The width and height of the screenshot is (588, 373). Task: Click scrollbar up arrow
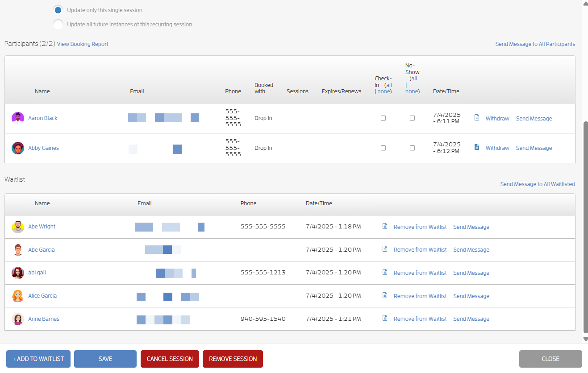coord(585,3)
